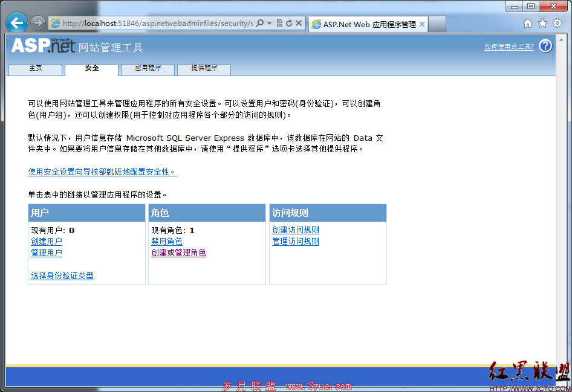Switch to the 提供程序 tab

click(x=204, y=69)
